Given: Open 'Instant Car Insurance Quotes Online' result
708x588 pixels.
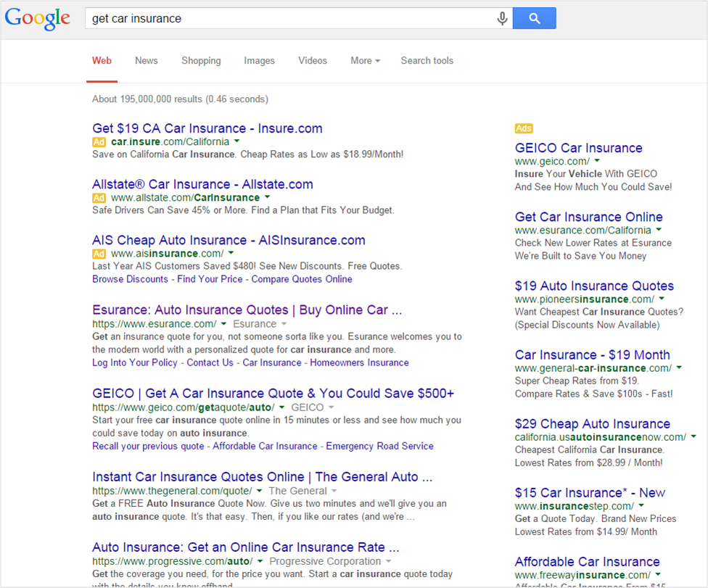Looking at the screenshot, I should (263, 477).
